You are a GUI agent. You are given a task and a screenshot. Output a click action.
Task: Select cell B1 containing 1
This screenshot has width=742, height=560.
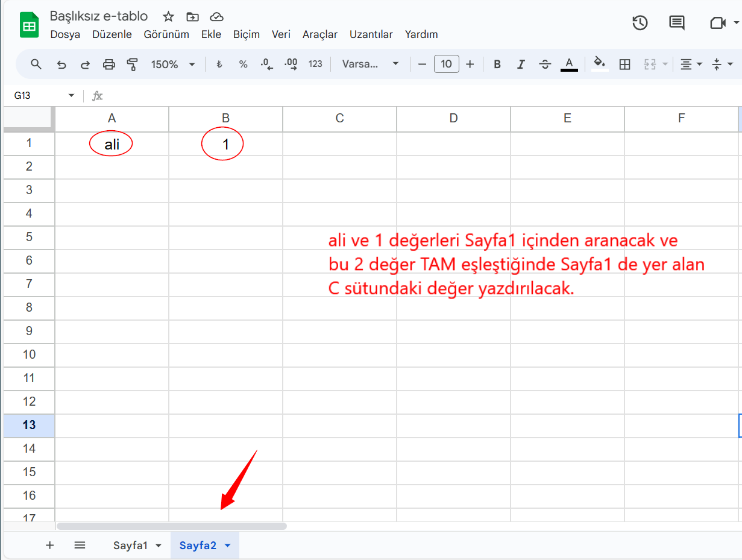[x=225, y=144]
